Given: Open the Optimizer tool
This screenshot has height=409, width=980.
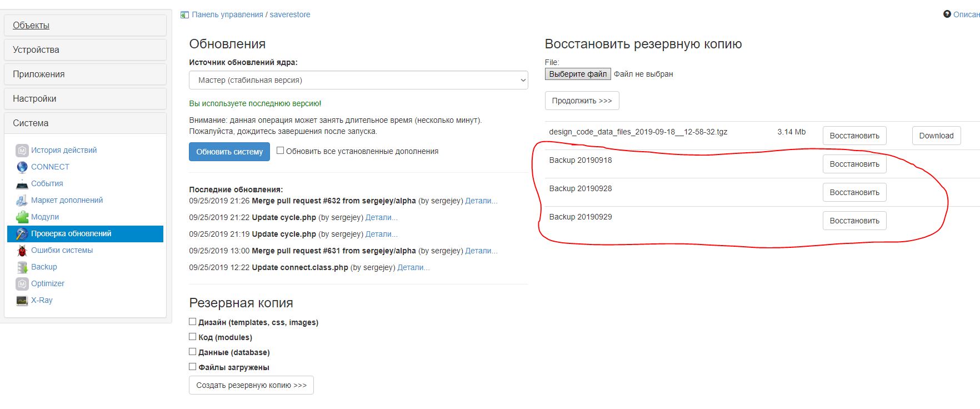Looking at the screenshot, I should click(48, 283).
